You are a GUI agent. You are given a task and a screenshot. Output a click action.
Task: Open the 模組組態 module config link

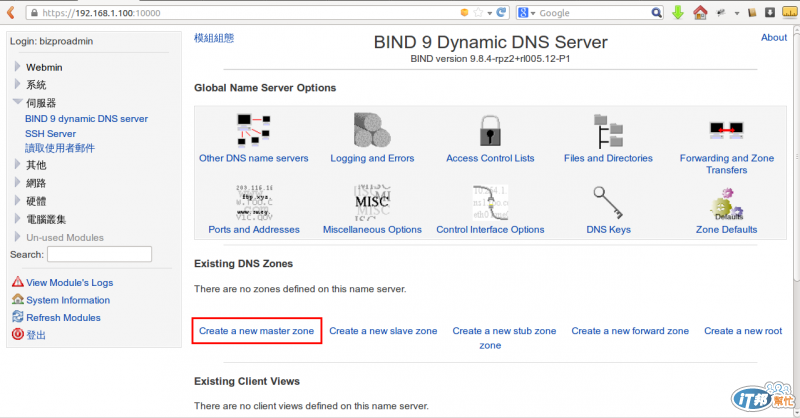214,38
